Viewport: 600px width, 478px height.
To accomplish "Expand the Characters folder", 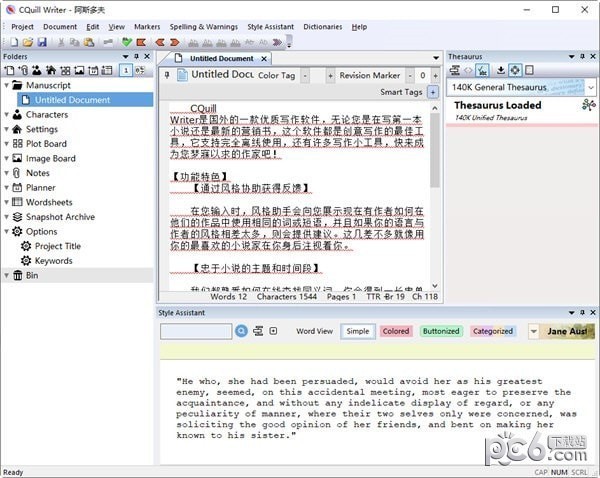I will pyautogui.click(x=7, y=114).
